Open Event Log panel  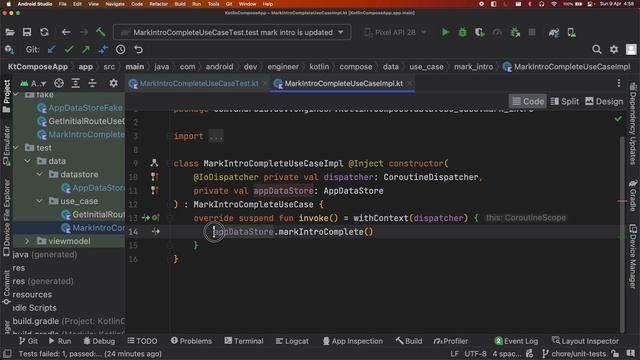point(516,341)
